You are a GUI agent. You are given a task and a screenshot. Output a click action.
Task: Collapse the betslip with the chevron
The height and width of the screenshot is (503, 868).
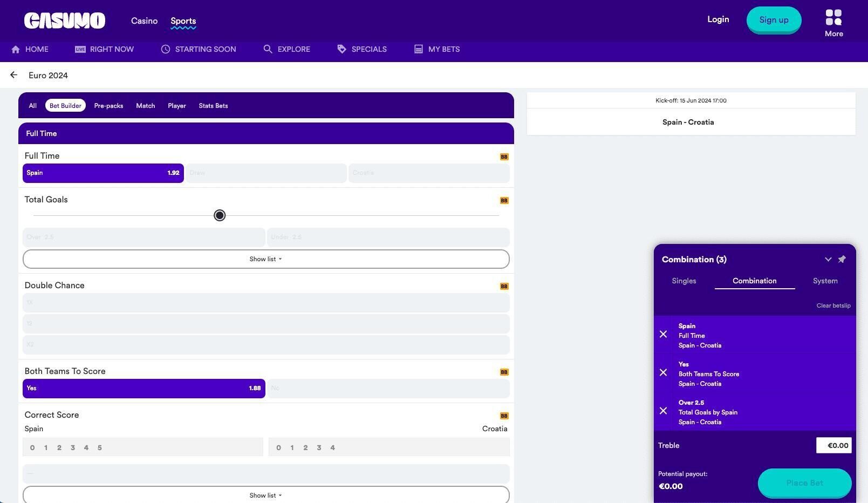coord(828,259)
